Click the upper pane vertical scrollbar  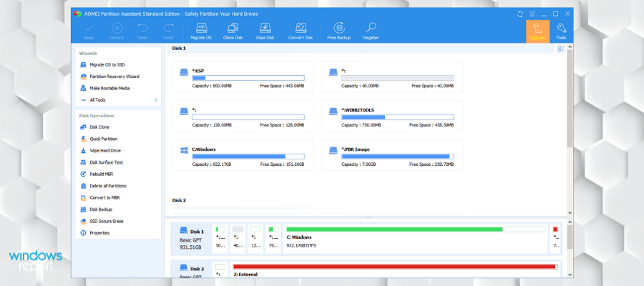pos(570,99)
